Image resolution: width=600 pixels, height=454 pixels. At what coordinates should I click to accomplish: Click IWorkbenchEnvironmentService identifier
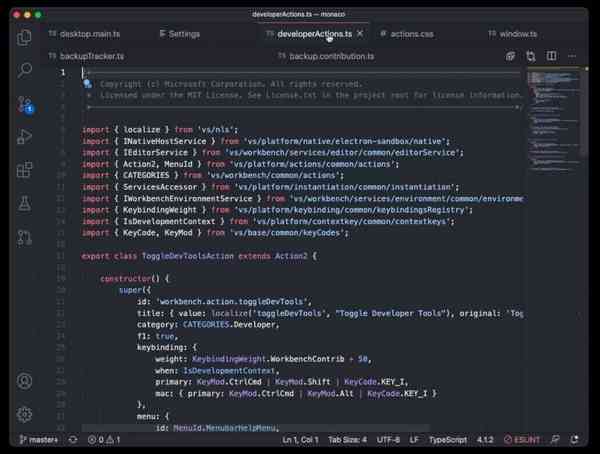tap(188, 199)
